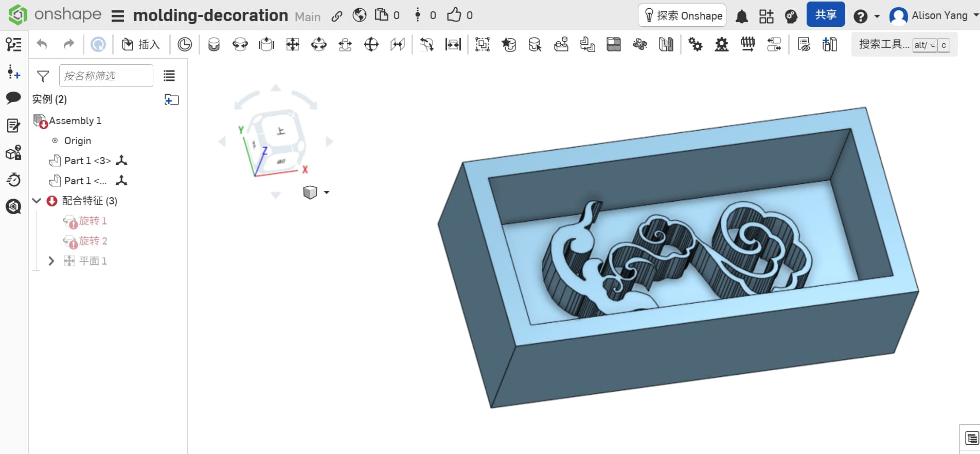The height and width of the screenshot is (454, 980).
Task: Open the Alison Yang account menu
Action: pyautogui.click(x=934, y=16)
